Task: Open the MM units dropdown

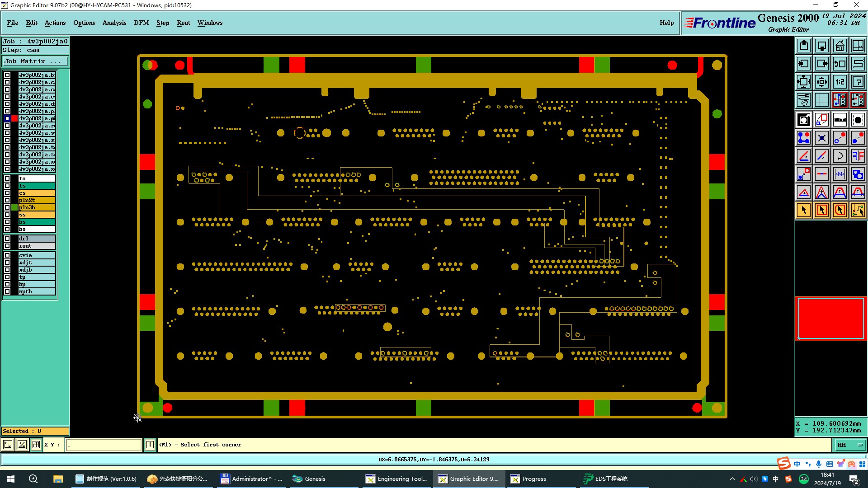Action: [x=850, y=445]
